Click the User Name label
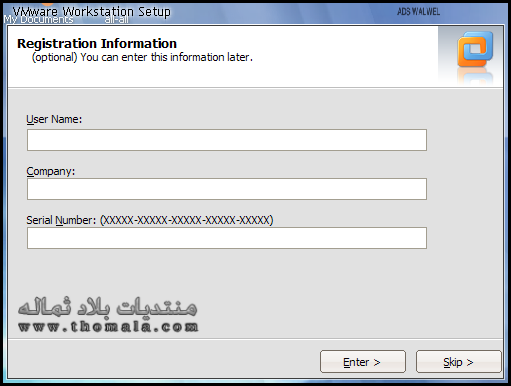 point(54,119)
